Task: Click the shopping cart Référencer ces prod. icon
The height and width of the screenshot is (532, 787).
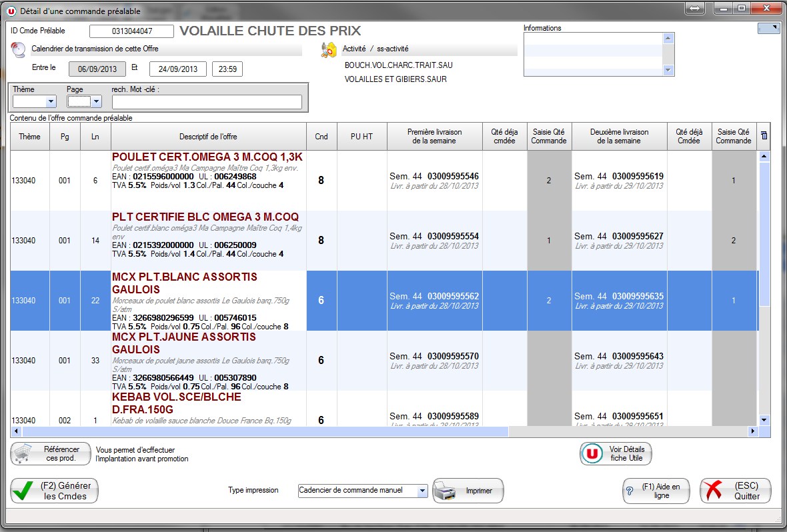Action: [24, 454]
